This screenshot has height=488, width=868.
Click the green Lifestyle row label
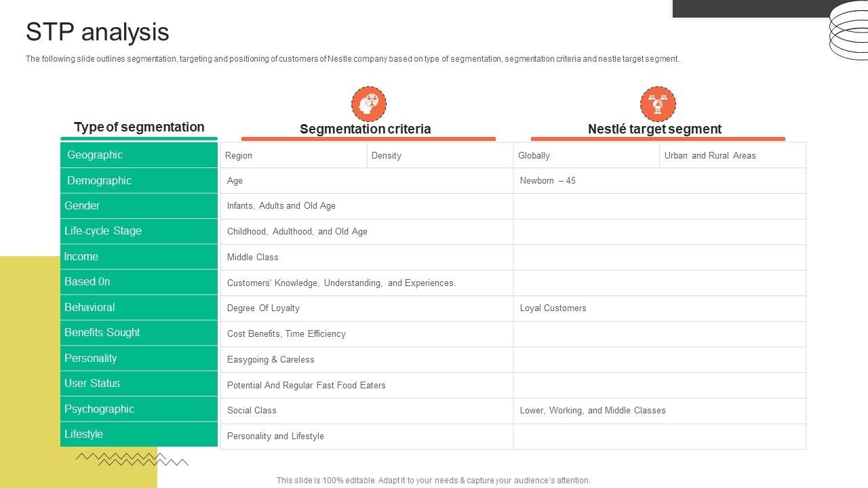139,434
